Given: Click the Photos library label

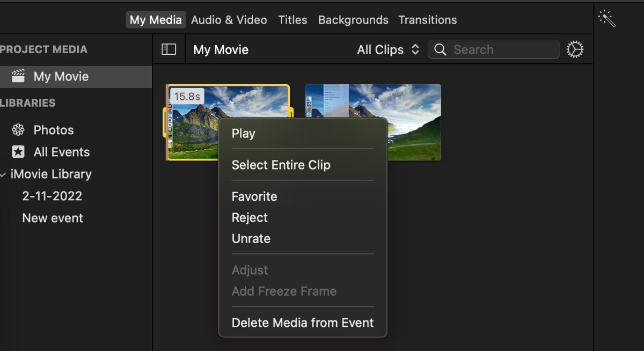Looking at the screenshot, I should (54, 130).
